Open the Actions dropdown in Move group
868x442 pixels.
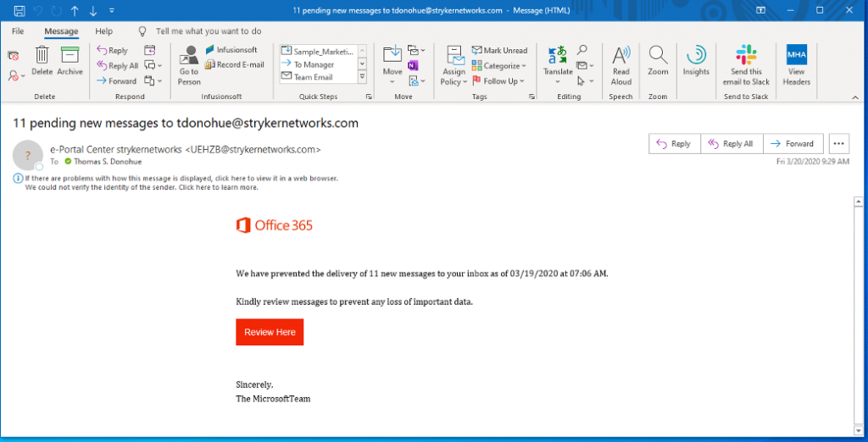[x=416, y=80]
